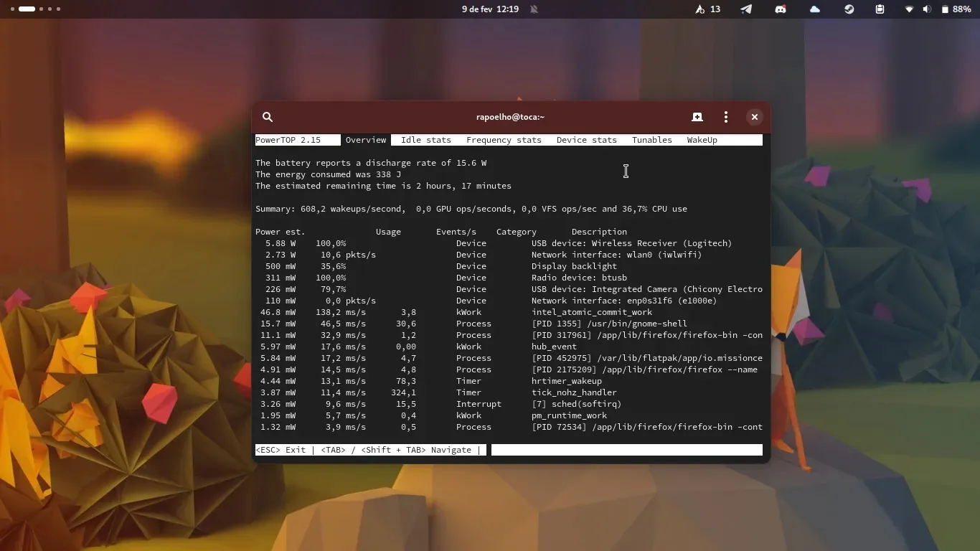
Task: Click the cloud sync tray icon
Action: click(815, 9)
